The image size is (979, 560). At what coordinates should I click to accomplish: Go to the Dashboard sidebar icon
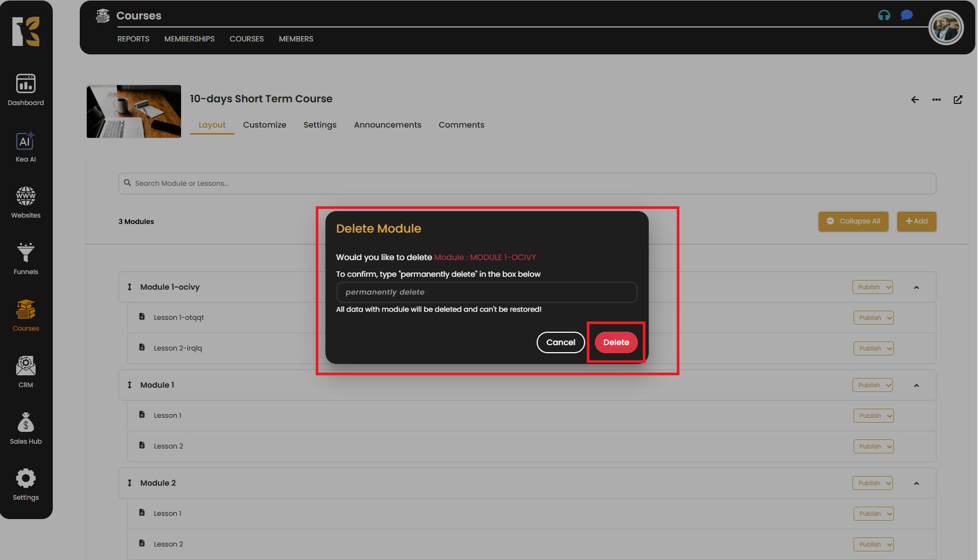(25, 84)
